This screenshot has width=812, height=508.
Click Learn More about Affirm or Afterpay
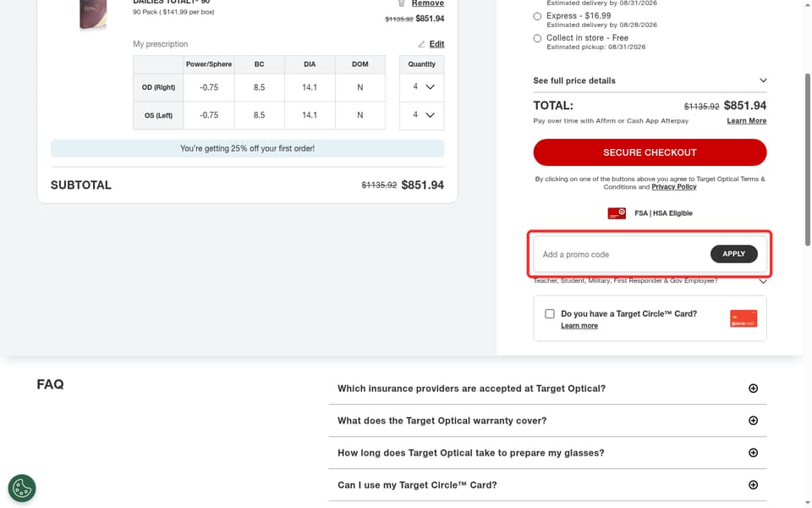tap(746, 121)
